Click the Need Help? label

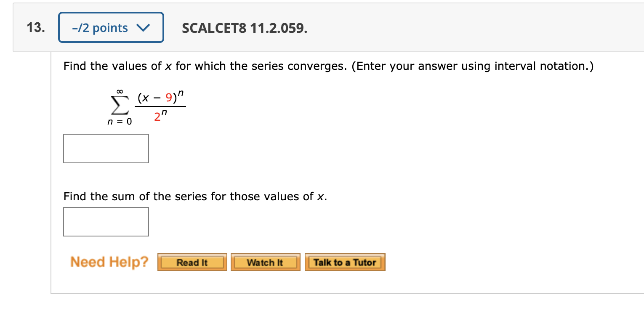point(109,262)
